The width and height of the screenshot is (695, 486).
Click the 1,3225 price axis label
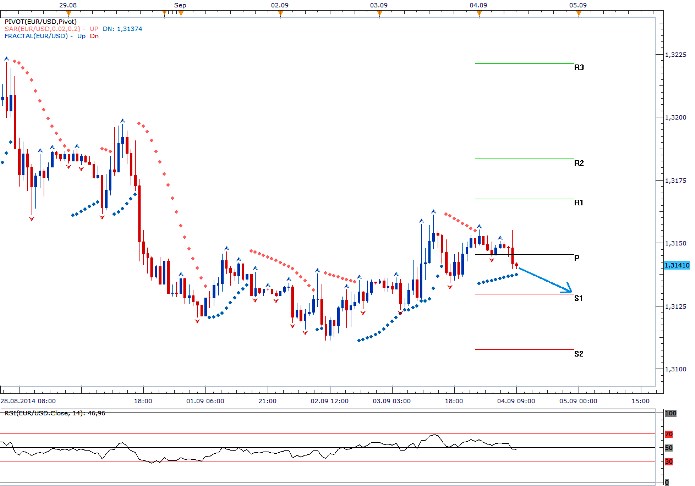tap(675, 55)
